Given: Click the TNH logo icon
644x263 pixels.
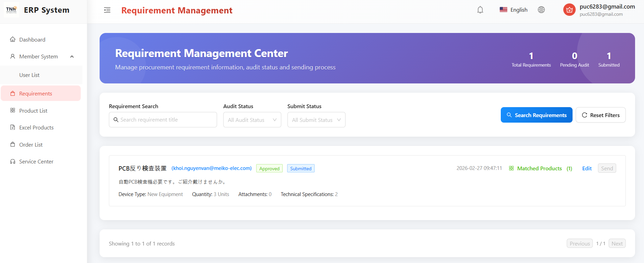Looking at the screenshot, I should tap(11, 10).
